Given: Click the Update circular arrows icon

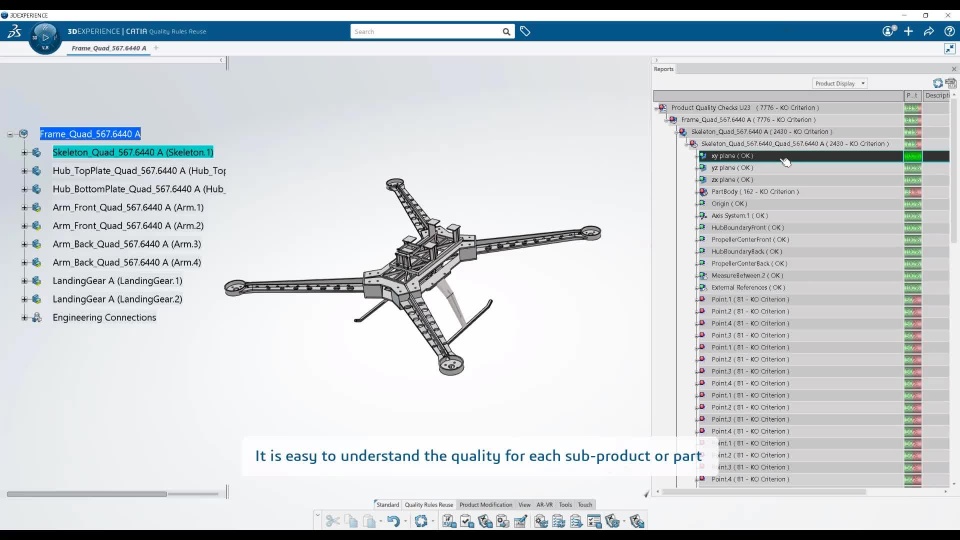Looking at the screenshot, I should coord(421,521).
